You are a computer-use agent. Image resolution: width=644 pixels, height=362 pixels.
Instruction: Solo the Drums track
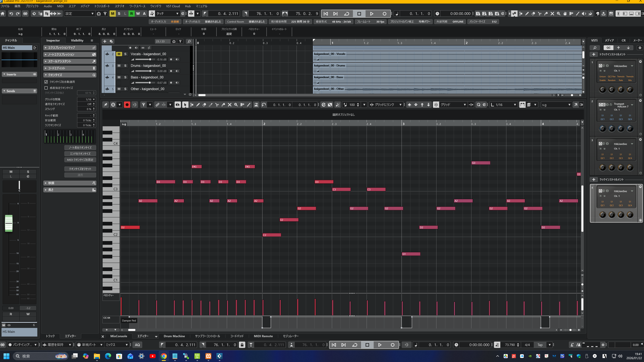tap(125, 65)
